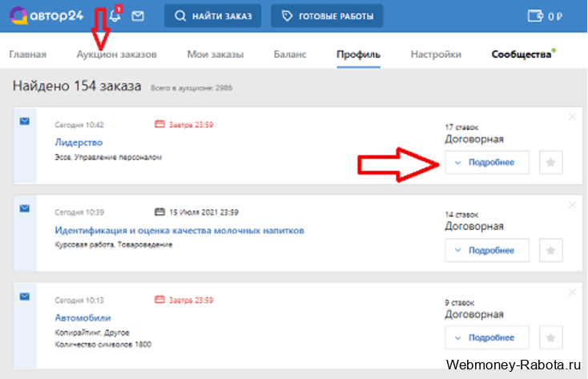This screenshot has width=588, height=379.
Task: Click the Готовые работы button
Action: (327, 16)
